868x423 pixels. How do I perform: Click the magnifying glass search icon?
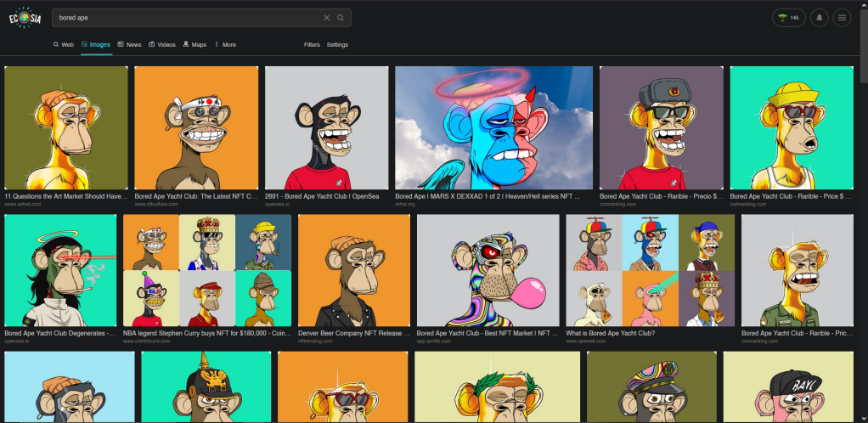coord(341,18)
